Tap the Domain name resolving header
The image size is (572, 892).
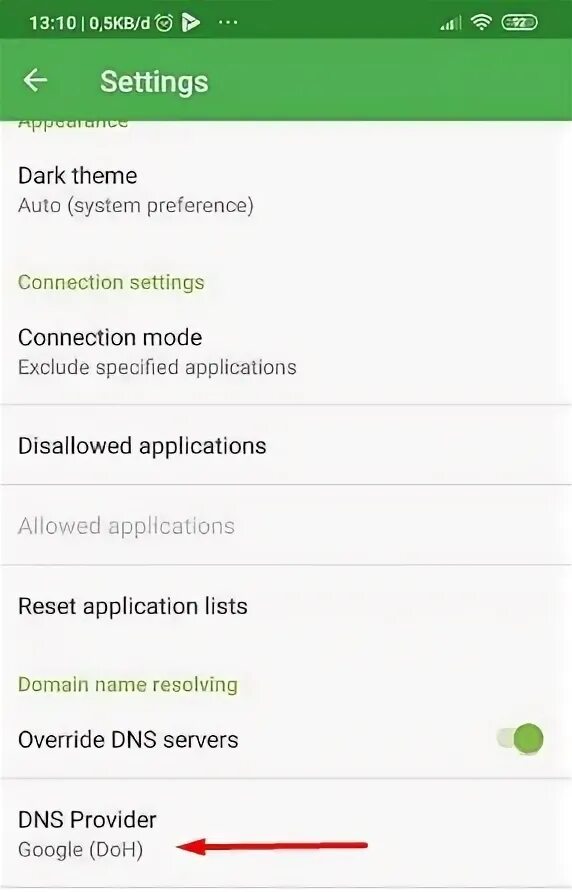click(127, 684)
